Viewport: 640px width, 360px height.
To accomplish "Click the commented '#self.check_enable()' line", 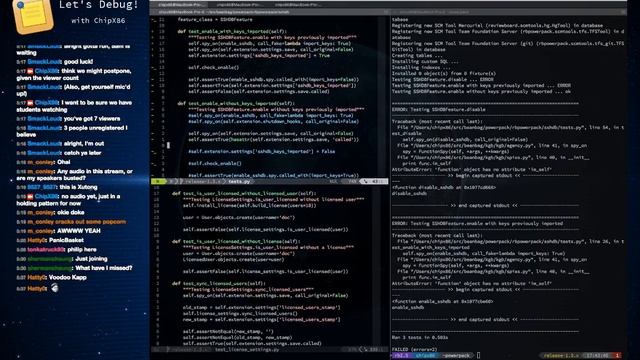I will [215, 164].
